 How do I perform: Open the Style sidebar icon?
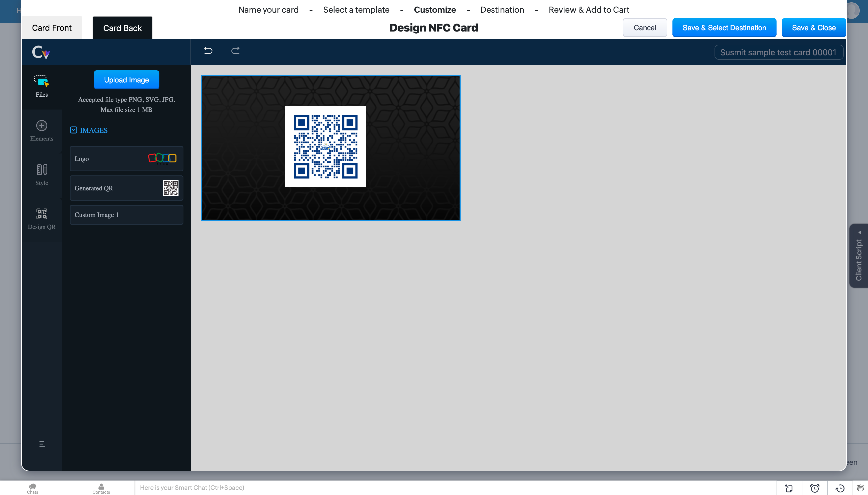42,174
